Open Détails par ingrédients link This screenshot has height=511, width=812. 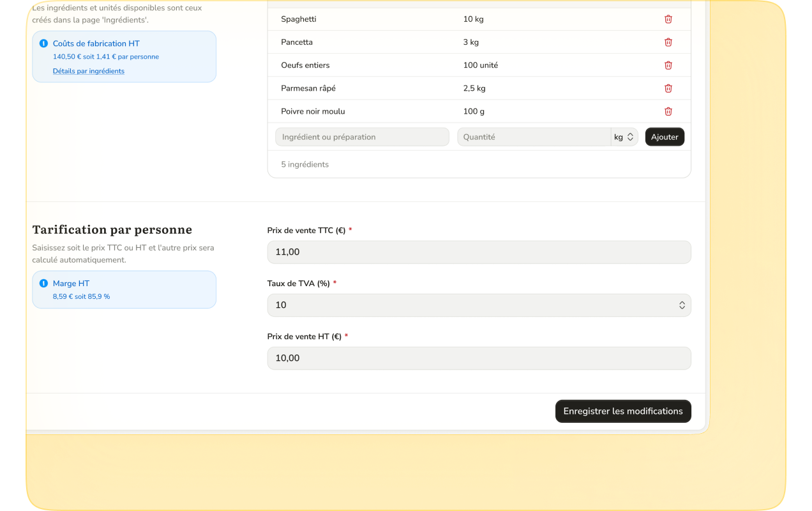(x=89, y=71)
